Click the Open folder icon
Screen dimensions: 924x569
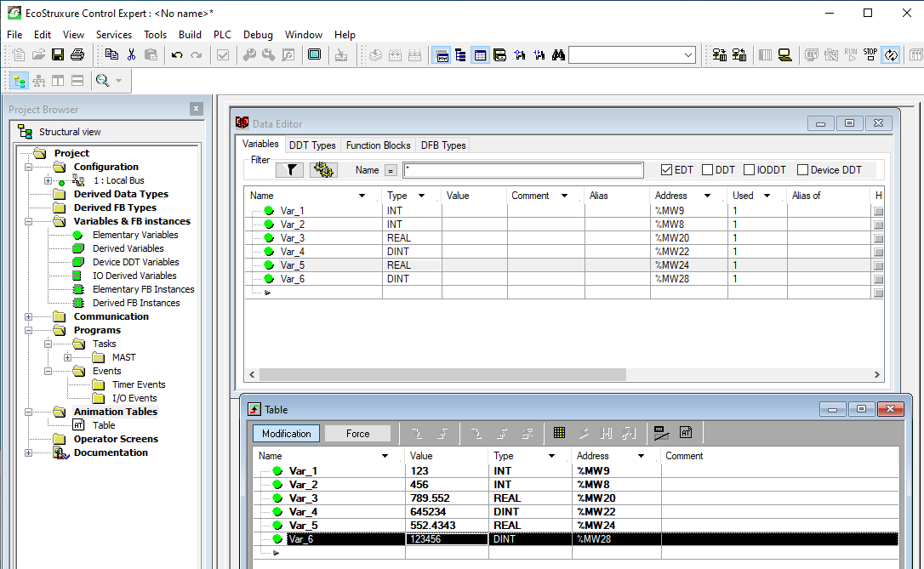38,54
